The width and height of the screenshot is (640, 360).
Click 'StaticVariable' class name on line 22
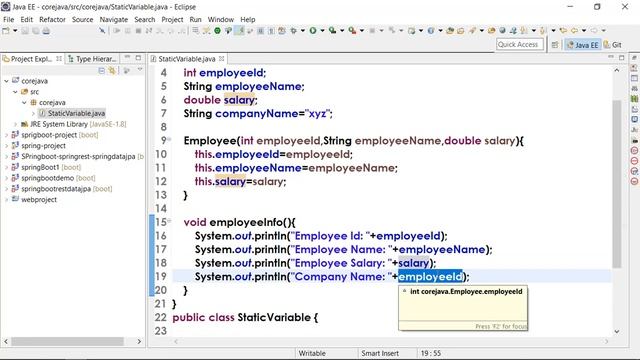pos(274,318)
